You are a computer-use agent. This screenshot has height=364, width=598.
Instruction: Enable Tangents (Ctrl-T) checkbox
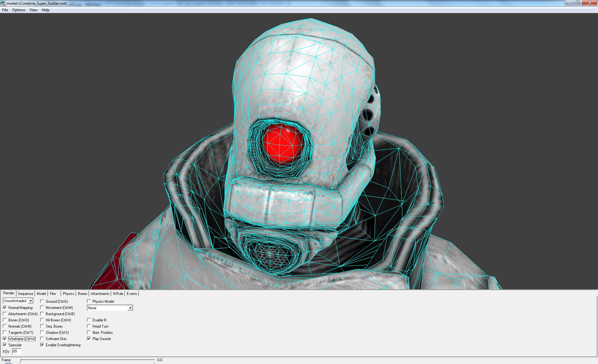[x=5, y=333]
